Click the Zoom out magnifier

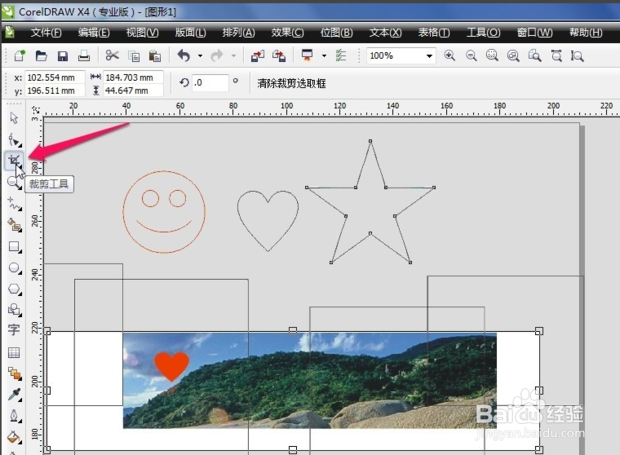pos(471,56)
